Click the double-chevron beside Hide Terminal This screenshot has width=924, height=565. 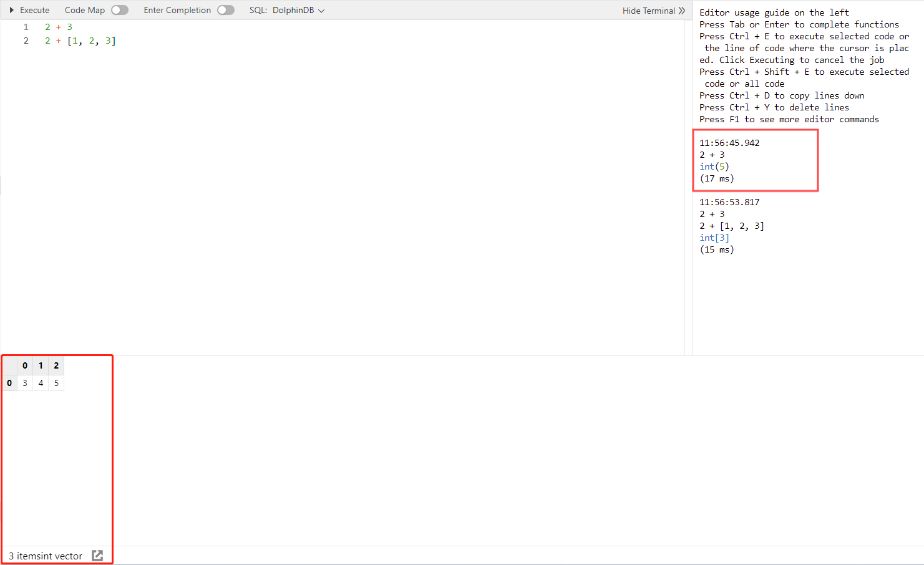point(682,11)
